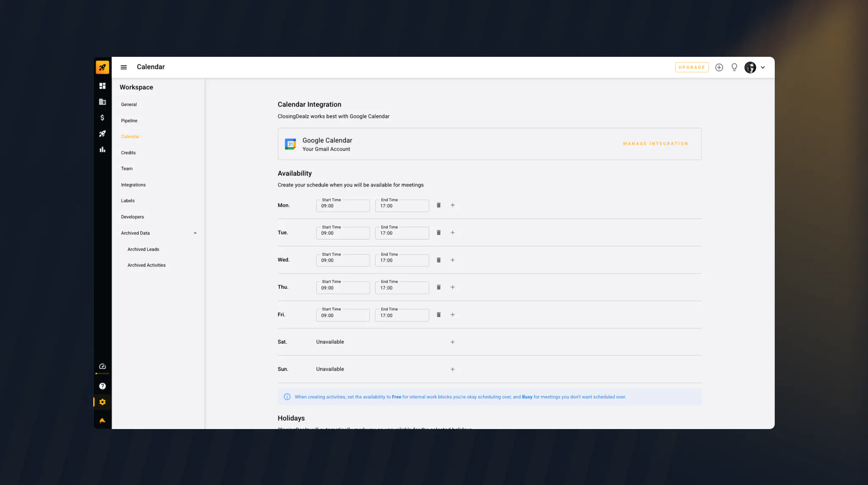The image size is (868, 485).
Task: Edit Wednesday Start Time field
Action: tap(343, 260)
